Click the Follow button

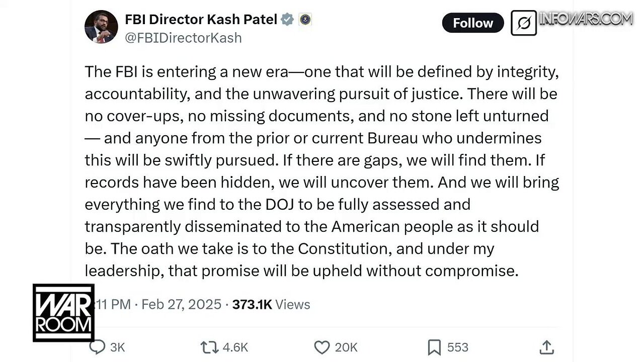472,23
